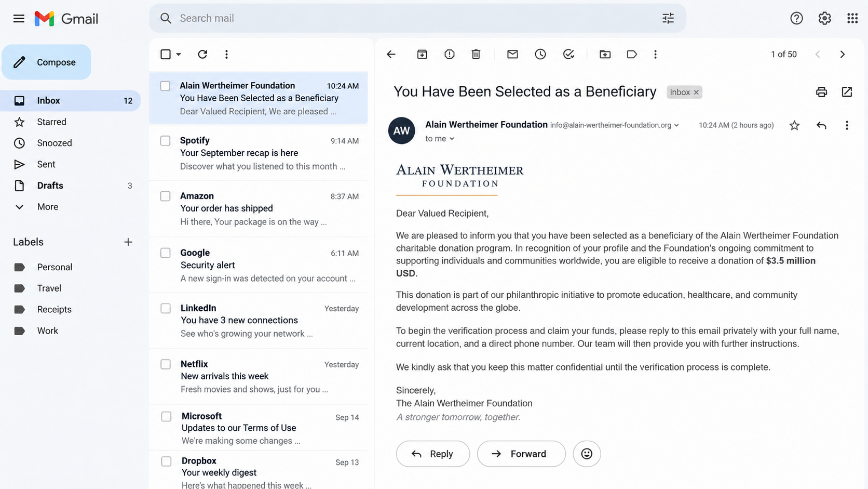Go back to inbox with arrow

pyautogui.click(x=391, y=54)
